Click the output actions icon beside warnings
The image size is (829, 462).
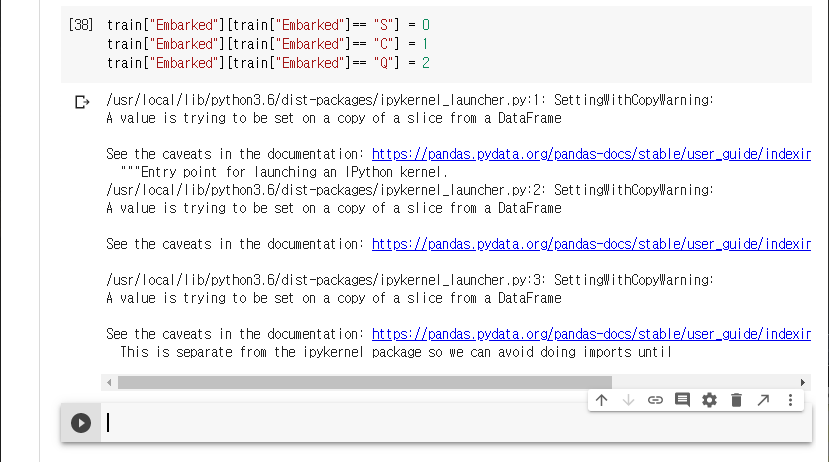82,102
